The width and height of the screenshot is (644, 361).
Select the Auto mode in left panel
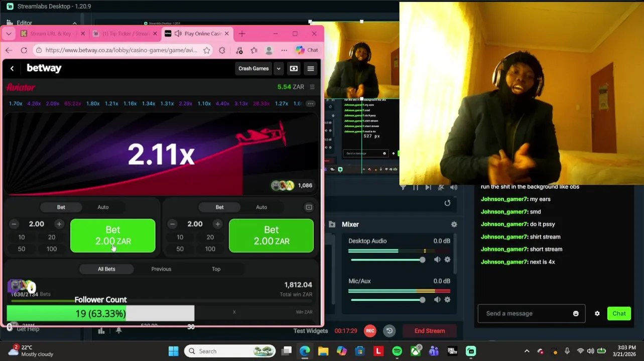103,207
